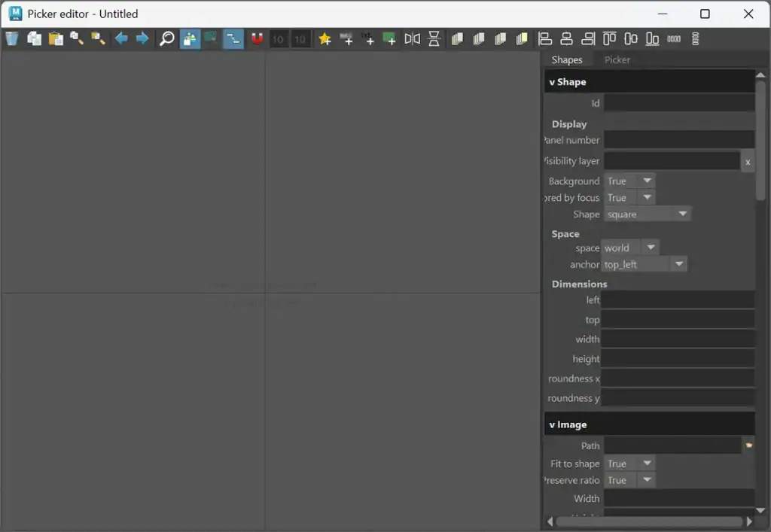Screen dimensions: 771x532
Task: Align shapes to right edge
Action: tap(588, 38)
